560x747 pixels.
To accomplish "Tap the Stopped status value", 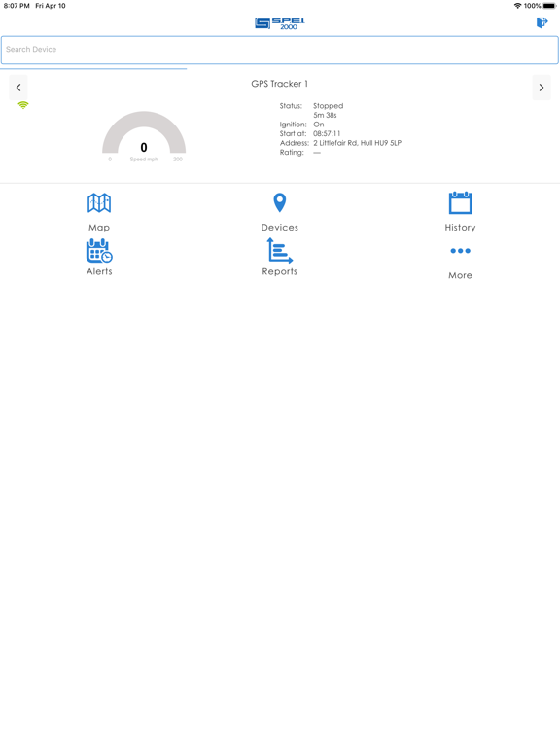I will (328, 106).
